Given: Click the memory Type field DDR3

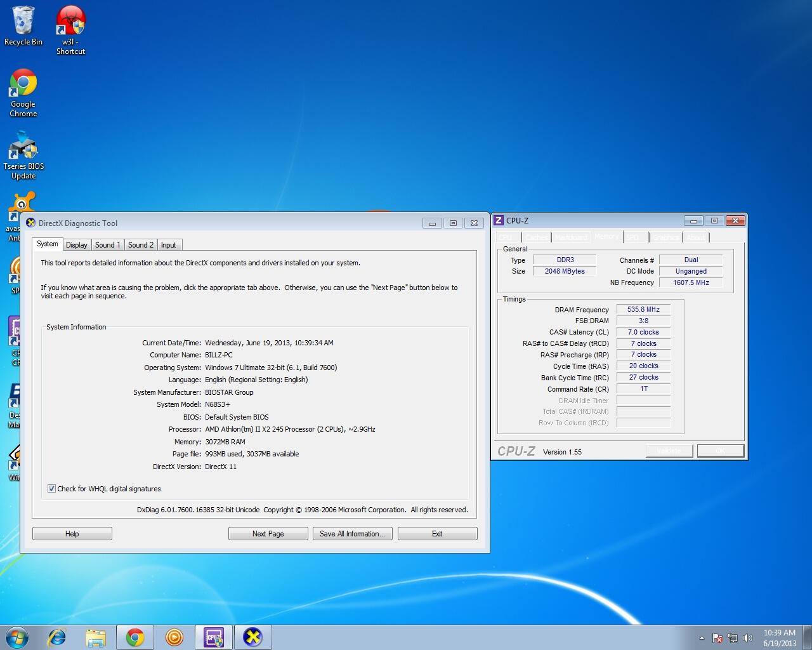Looking at the screenshot, I should pos(565,260).
